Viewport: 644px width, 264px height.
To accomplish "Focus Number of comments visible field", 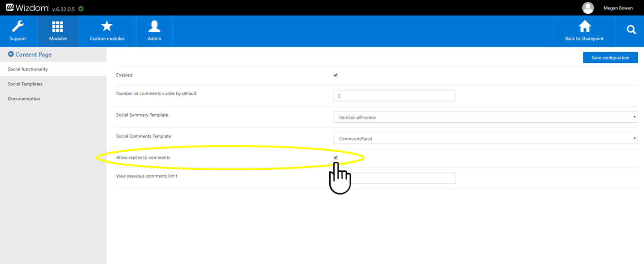I will click(394, 96).
